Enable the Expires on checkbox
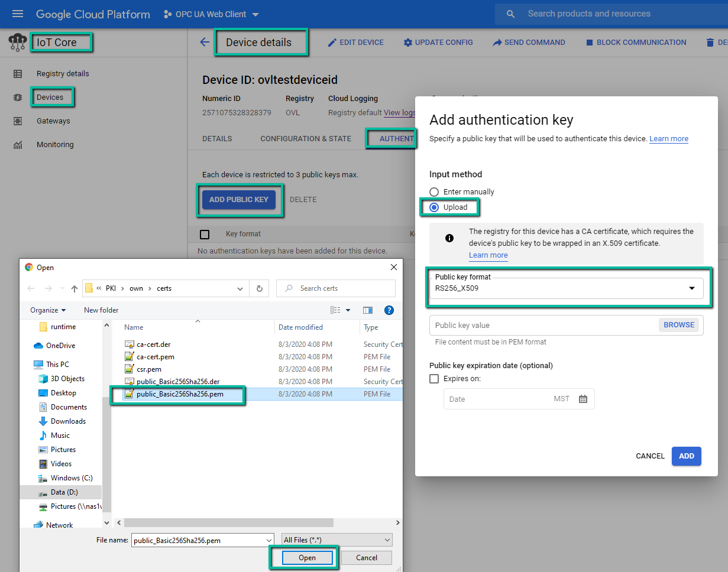728x572 pixels. (434, 379)
